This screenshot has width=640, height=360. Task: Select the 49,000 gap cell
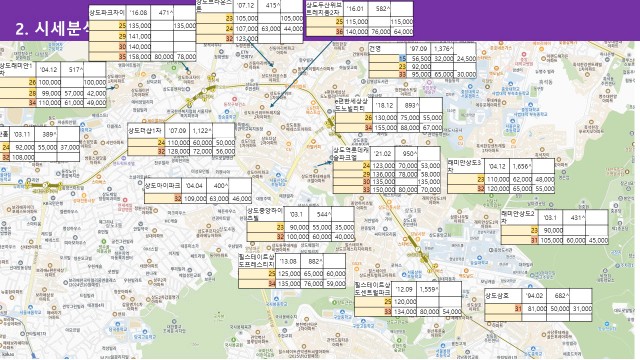click(95, 103)
